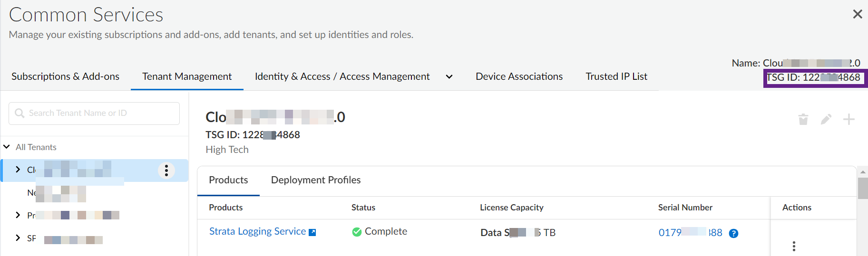The width and height of the screenshot is (868, 256).
Task: Click the external link icon beside Strata Logging Service
Action: pos(312,232)
